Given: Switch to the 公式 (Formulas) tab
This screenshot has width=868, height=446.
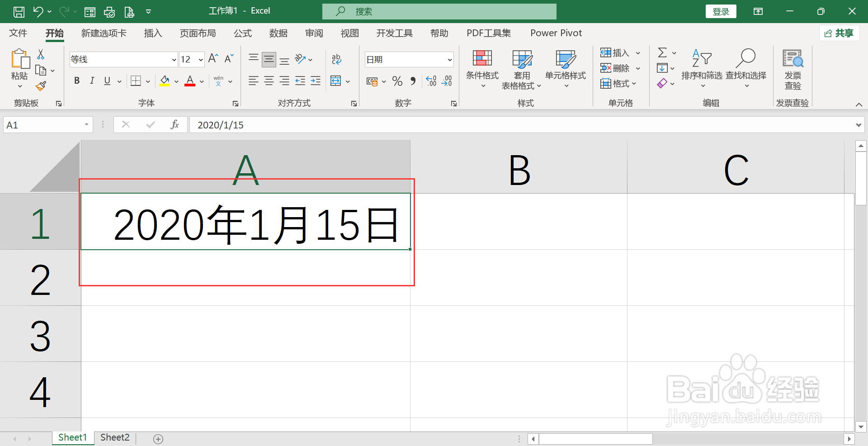Looking at the screenshot, I should point(243,33).
